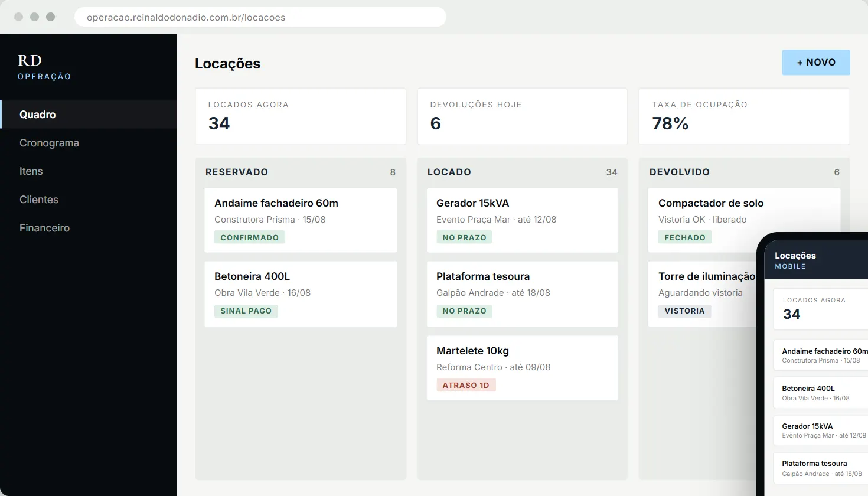The width and height of the screenshot is (868, 496).
Task: Click the Locações page title on desktop
Action: pyautogui.click(x=228, y=64)
